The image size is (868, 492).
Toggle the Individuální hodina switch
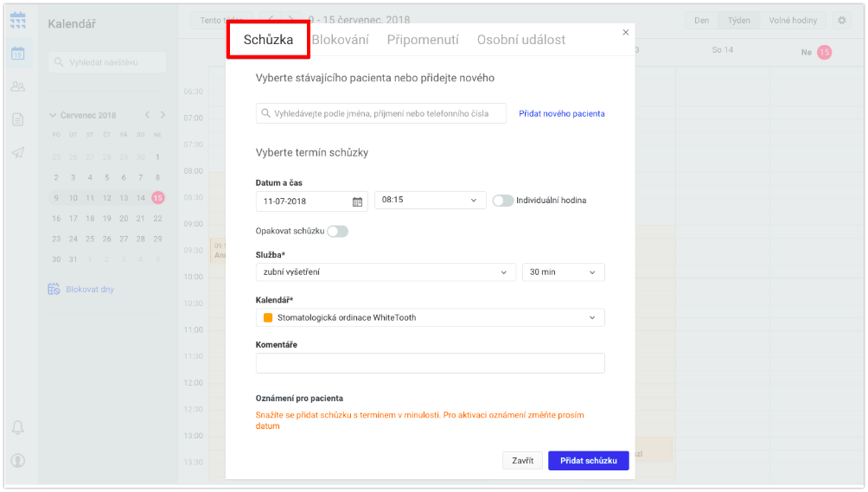(502, 201)
